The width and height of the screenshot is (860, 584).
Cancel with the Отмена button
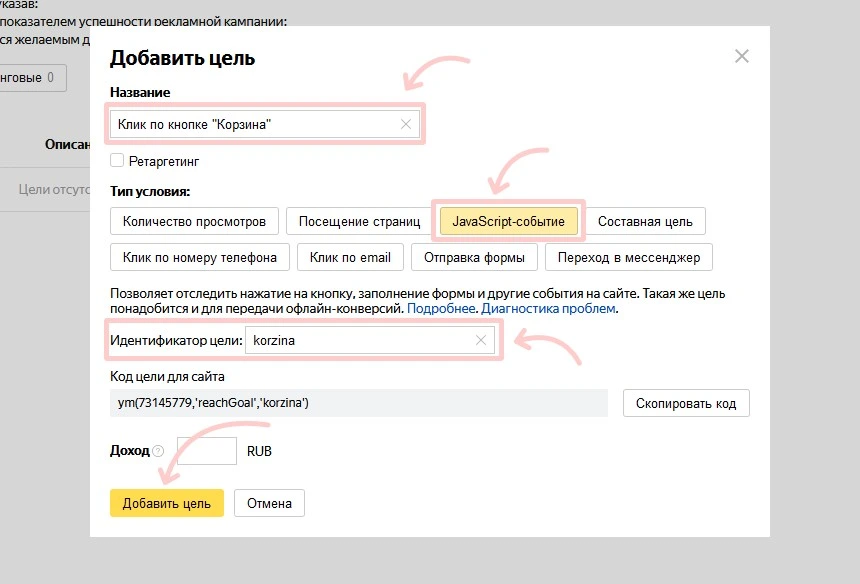(x=269, y=503)
